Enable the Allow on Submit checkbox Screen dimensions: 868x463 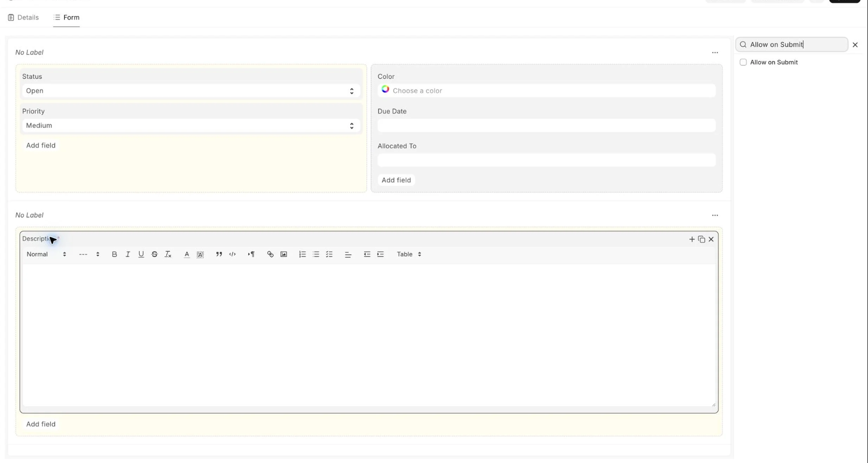click(x=743, y=62)
